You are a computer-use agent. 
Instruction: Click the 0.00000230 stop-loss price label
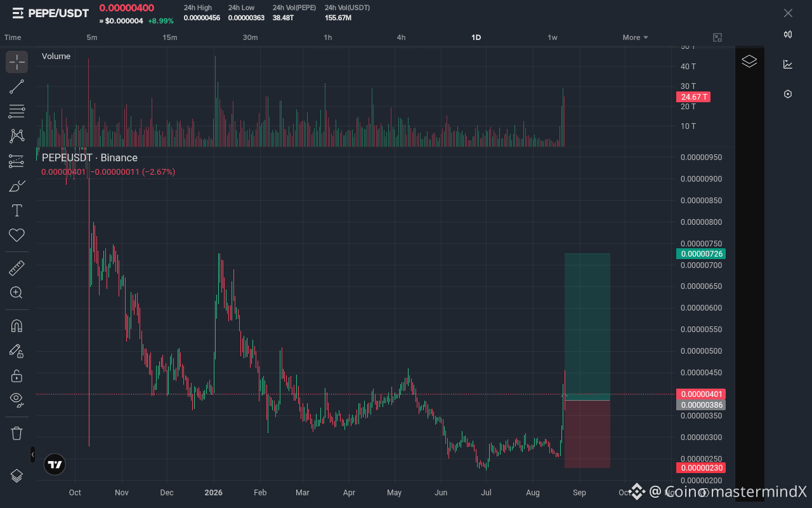701,468
